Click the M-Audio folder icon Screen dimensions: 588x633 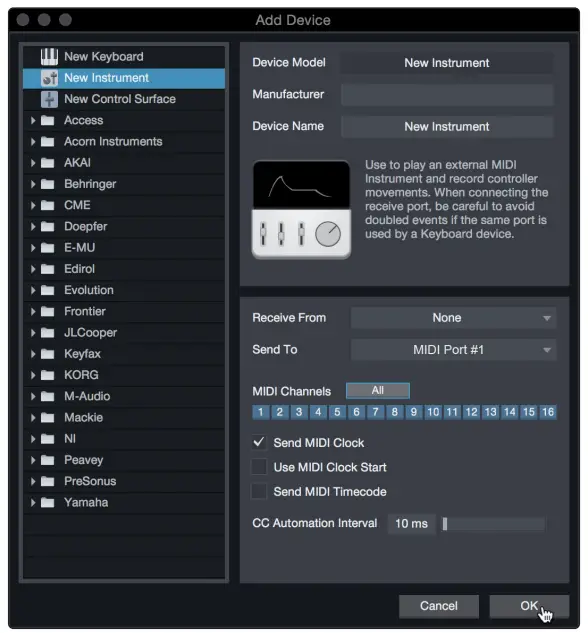48,396
